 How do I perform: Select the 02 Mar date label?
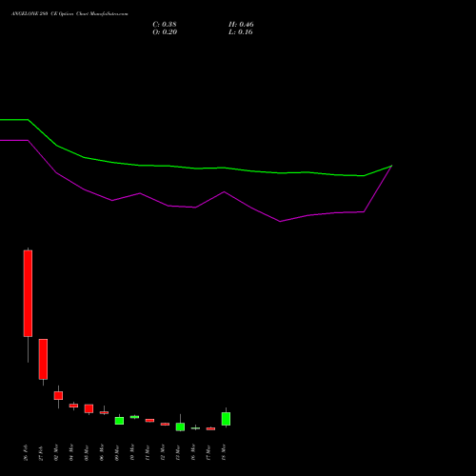coord(56,452)
